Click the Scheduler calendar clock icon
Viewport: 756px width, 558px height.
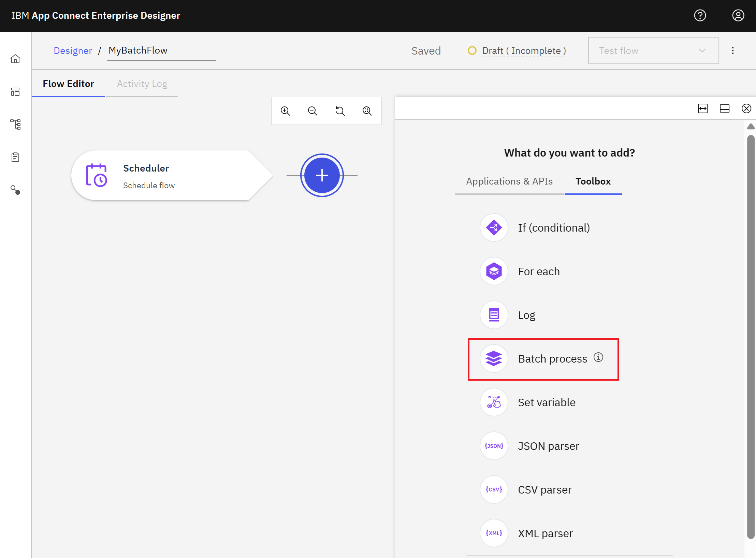point(96,175)
